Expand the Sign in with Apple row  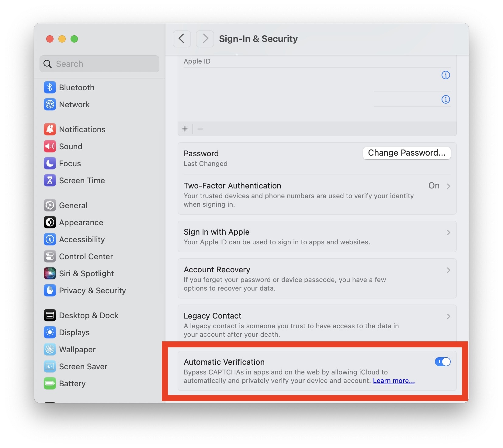pos(317,236)
